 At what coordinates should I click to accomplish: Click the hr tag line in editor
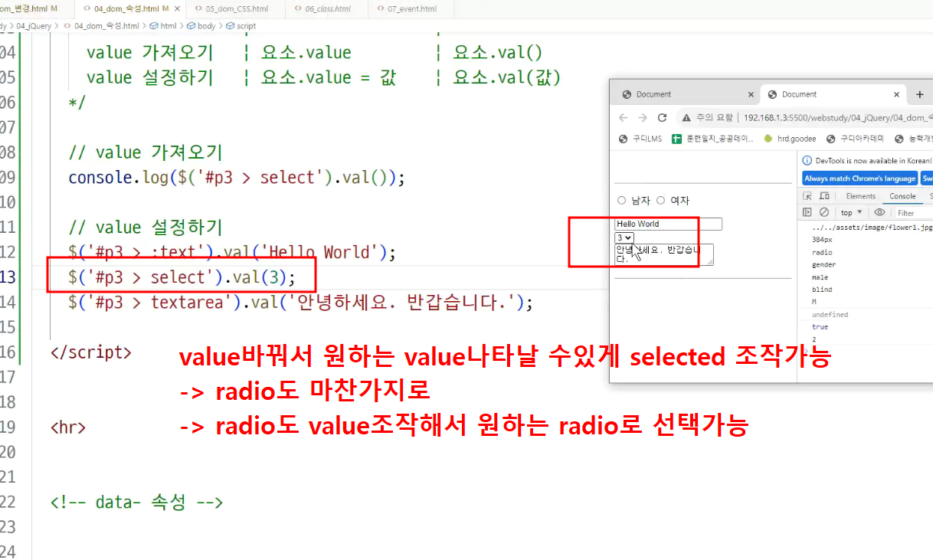coord(67,427)
